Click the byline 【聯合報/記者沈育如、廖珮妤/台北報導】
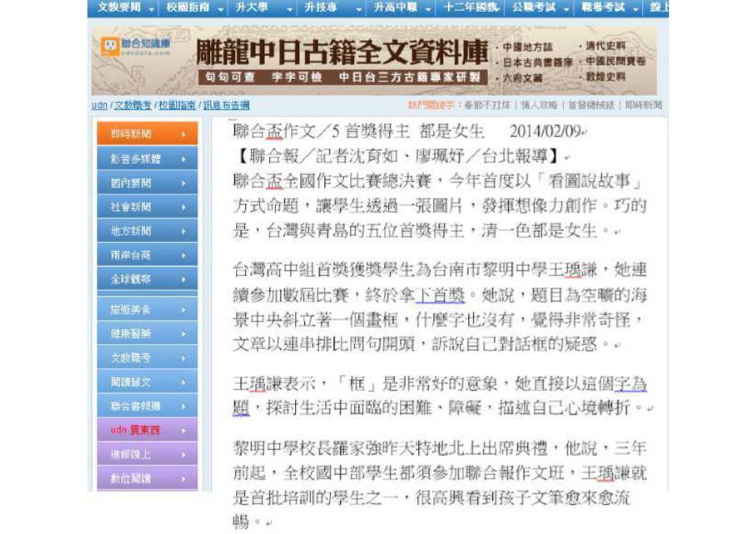Screen dimensions: 756x534 coord(398,156)
